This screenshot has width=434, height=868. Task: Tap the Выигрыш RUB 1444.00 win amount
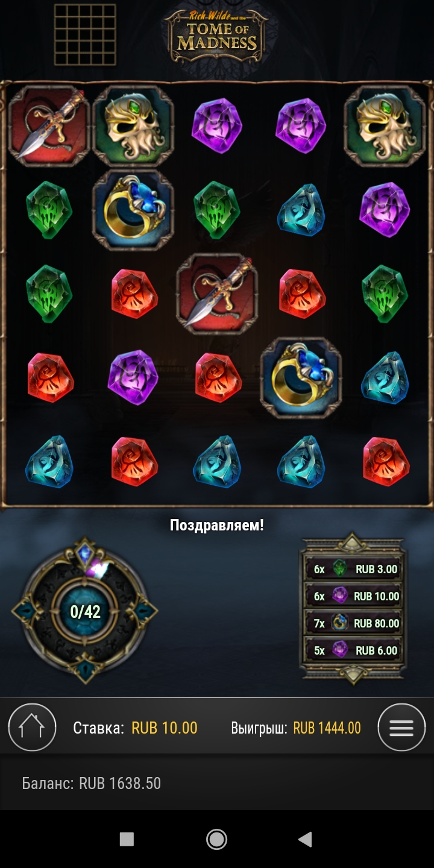(296, 728)
